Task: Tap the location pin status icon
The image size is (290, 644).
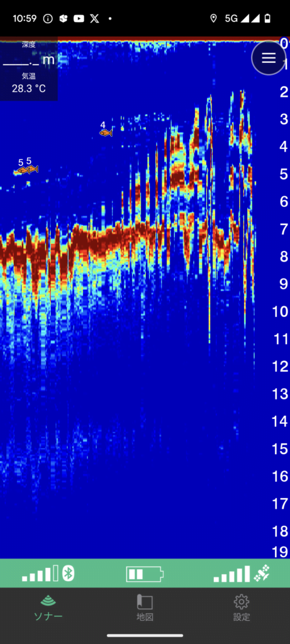Action: 213,18
